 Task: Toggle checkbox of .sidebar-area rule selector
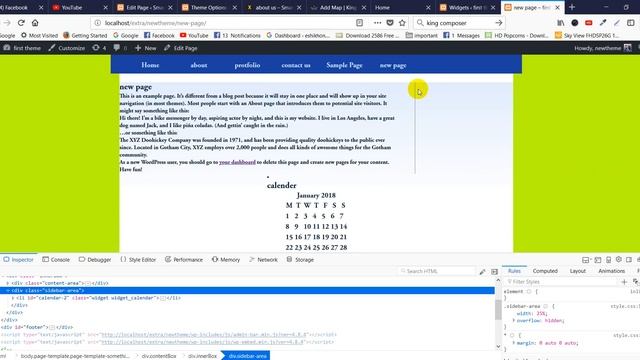(545, 306)
